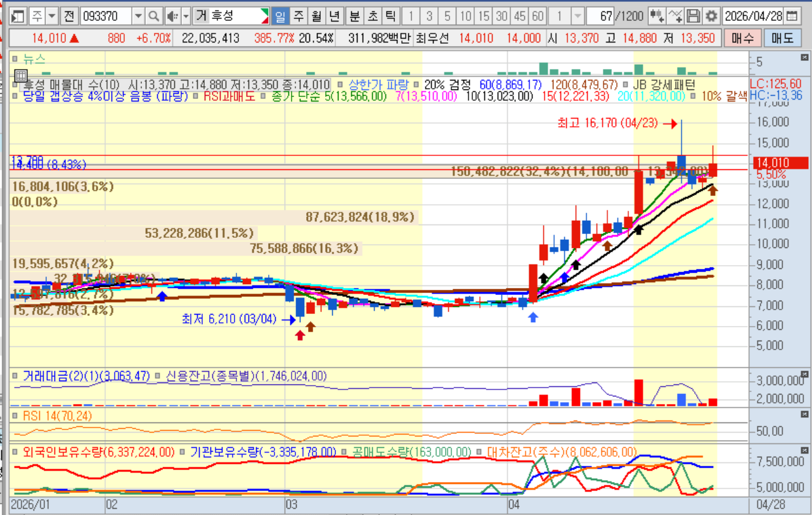812x515 pixels.
Task: Click the add candle indicator icon
Action: tap(657, 15)
